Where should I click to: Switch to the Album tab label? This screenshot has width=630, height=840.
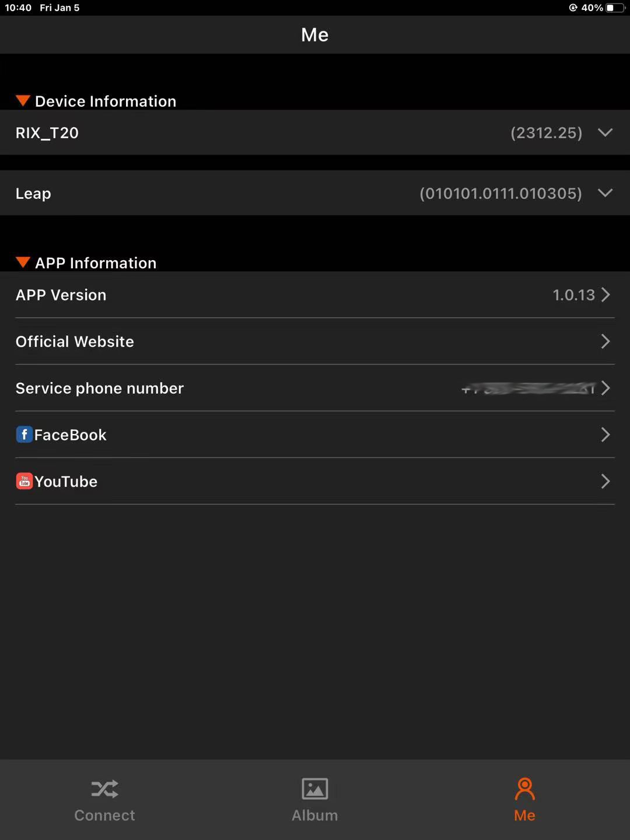[315, 815]
